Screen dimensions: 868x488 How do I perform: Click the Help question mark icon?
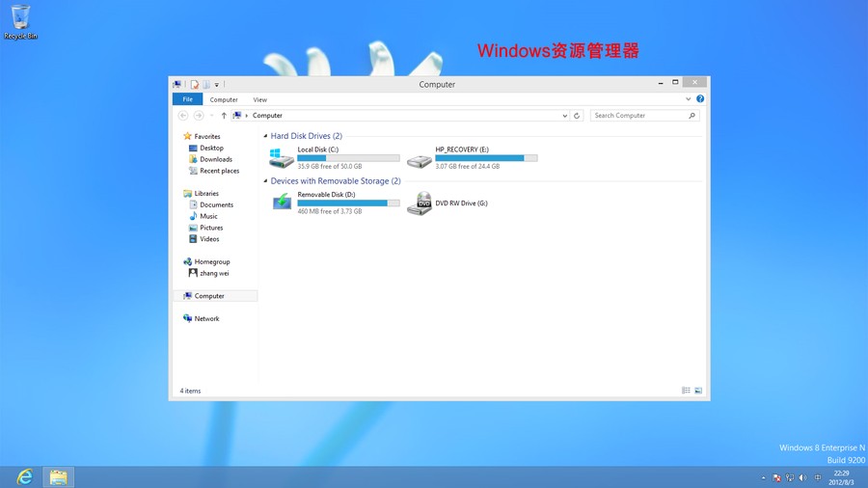tap(700, 99)
